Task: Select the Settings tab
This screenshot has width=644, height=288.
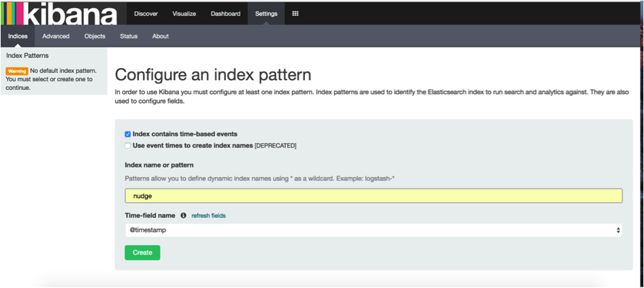Action: [x=266, y=14]
